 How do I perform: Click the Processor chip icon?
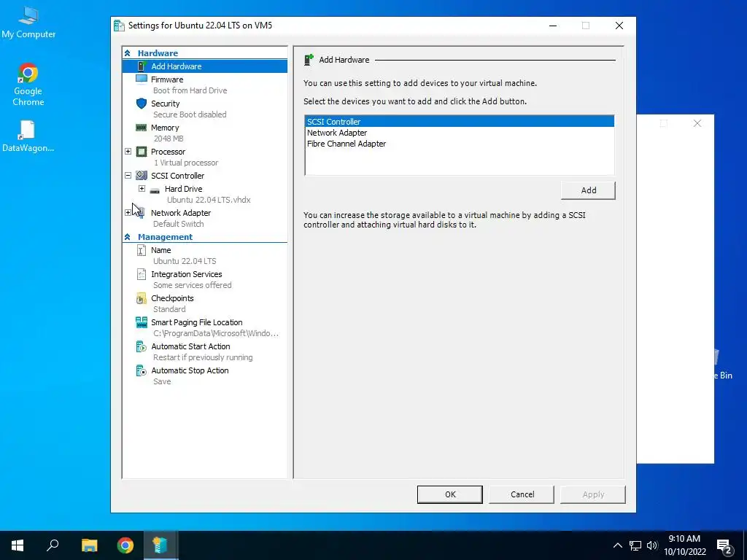click(142, 152)
